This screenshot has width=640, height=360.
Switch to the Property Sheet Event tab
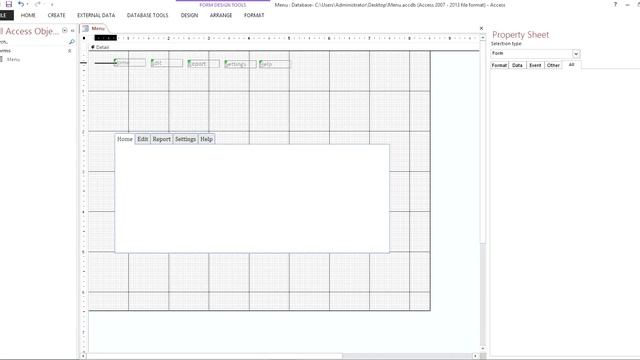(x=535, y=65)
